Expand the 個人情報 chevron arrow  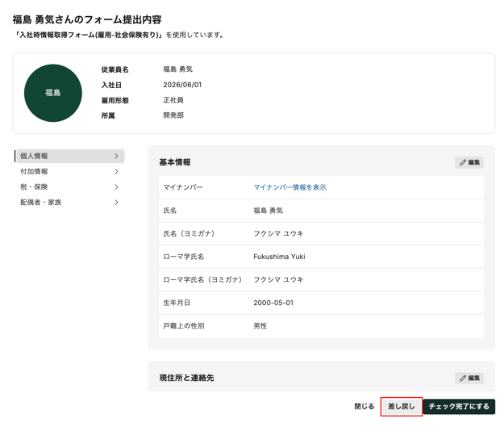116,156
